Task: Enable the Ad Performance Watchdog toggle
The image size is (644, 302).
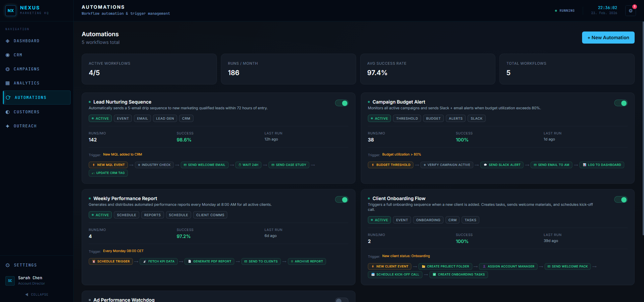Action: (x=341, y=300)
